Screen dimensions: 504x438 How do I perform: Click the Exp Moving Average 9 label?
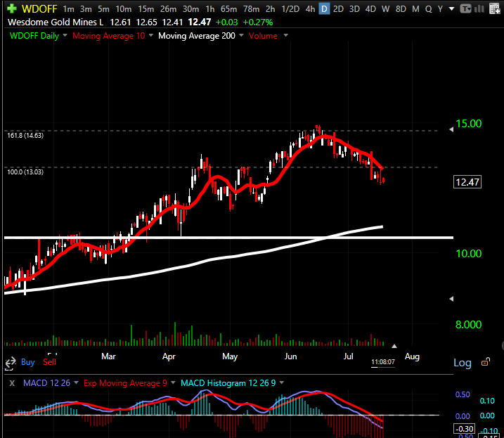(125, 383)
